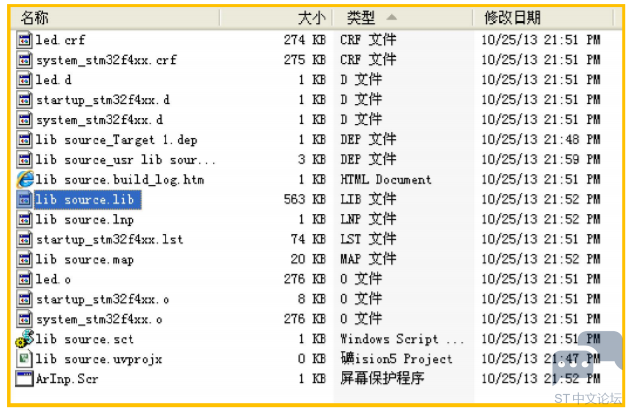
Task: Click the HTML Document type cell
Action: tap(386, 179)
